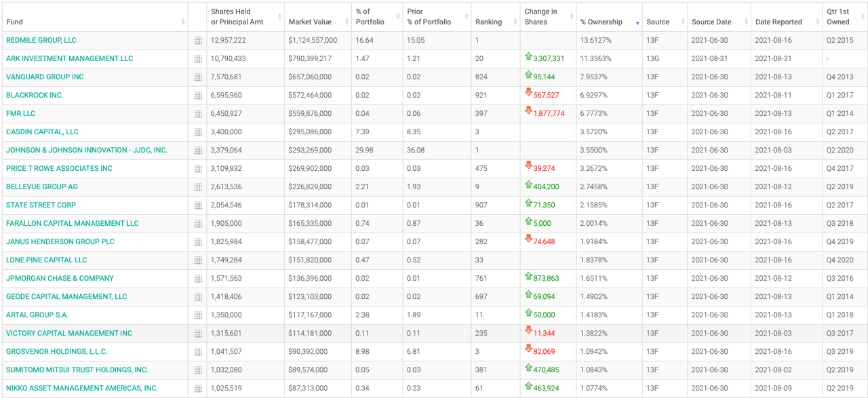Sort by the Change in Shares header
The image size is (868, 398).
(540, 17)
